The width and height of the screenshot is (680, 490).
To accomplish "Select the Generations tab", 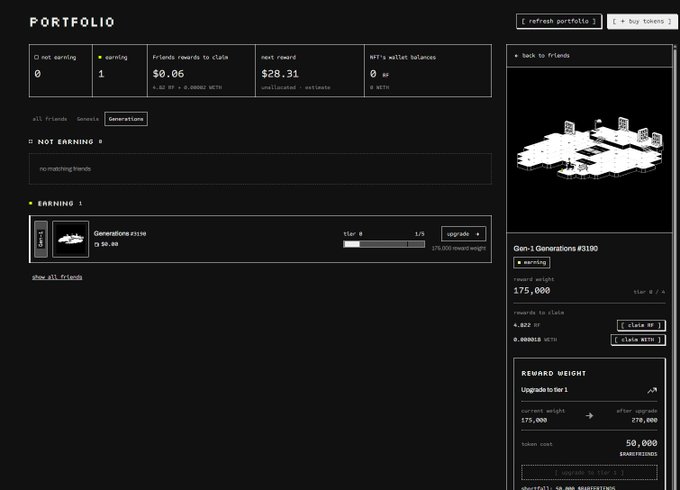I will 126,119.
